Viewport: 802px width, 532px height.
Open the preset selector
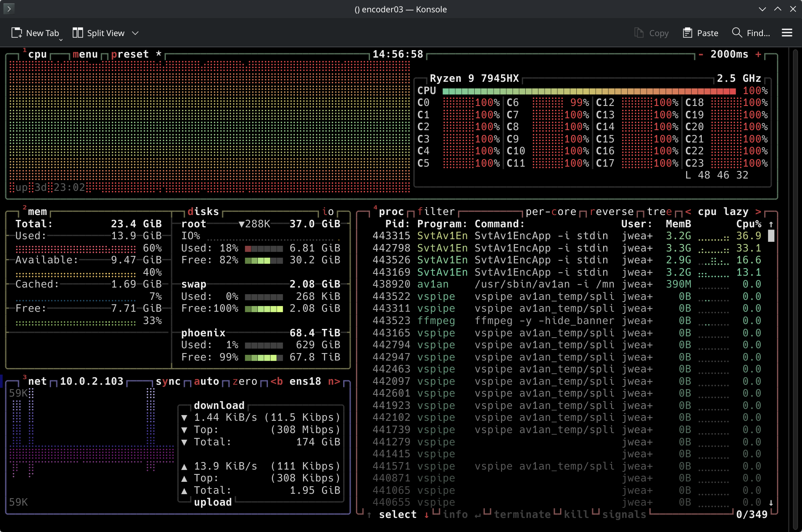[x=130, y=55]
